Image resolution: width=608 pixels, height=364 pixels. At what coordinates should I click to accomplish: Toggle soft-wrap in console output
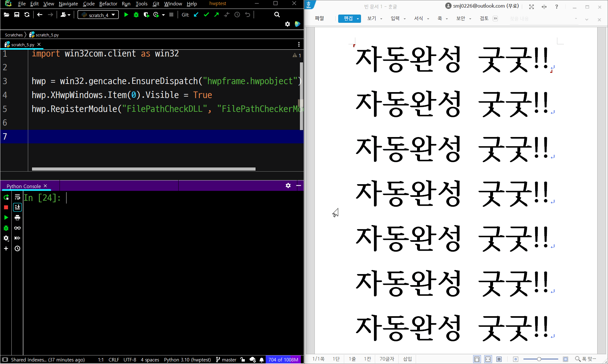(x=17, y=197)
